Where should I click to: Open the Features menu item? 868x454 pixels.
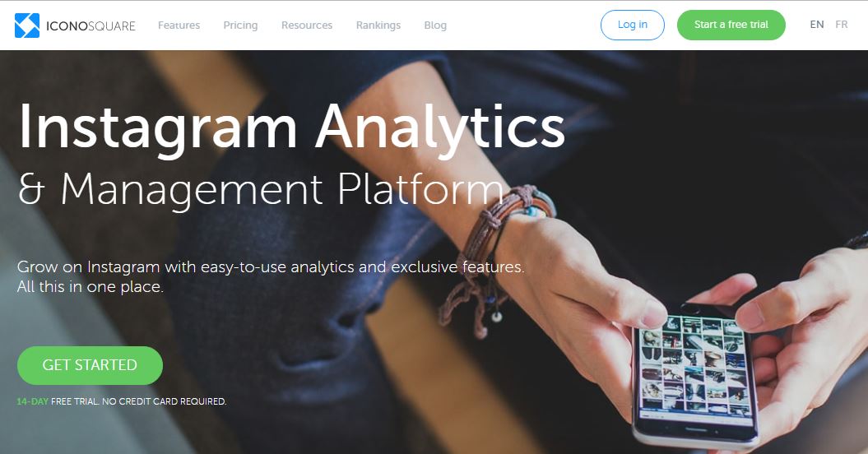pos(179,25)
